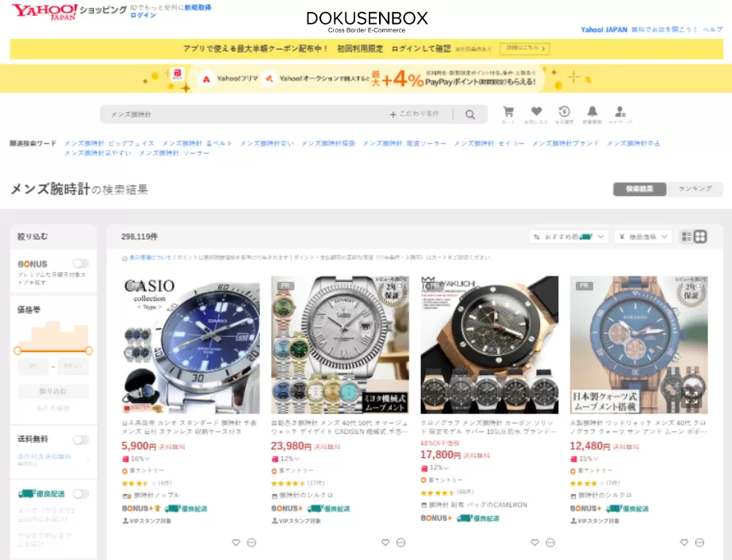Screen dimensions: 732x560
Task: Switch to list view layout icon
Action: tap(687, 237)
